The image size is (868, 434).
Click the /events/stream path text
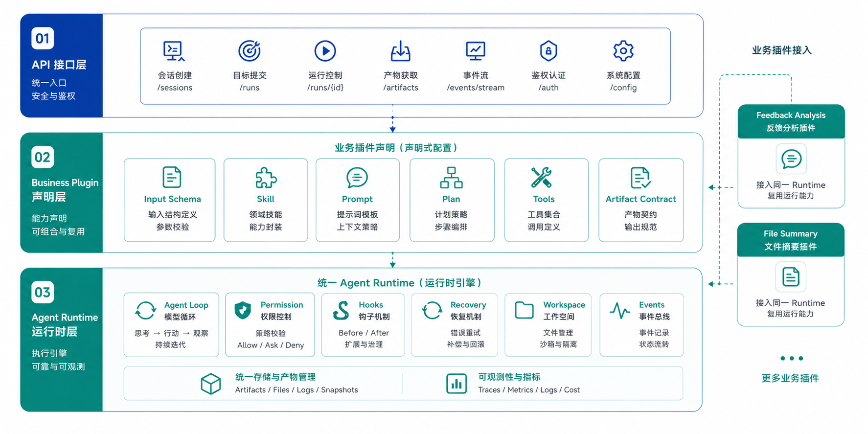coord(476,88)
